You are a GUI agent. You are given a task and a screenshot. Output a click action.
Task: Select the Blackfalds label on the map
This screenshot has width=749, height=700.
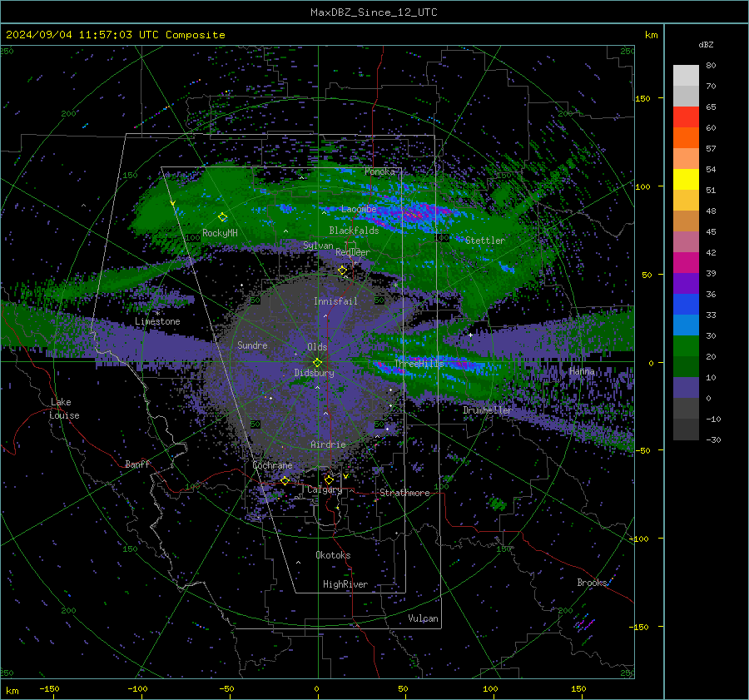pos(354,231)
